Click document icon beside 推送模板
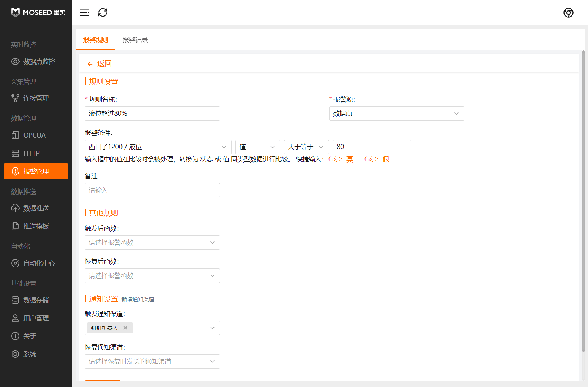588x387 pixels. [15, 226]
